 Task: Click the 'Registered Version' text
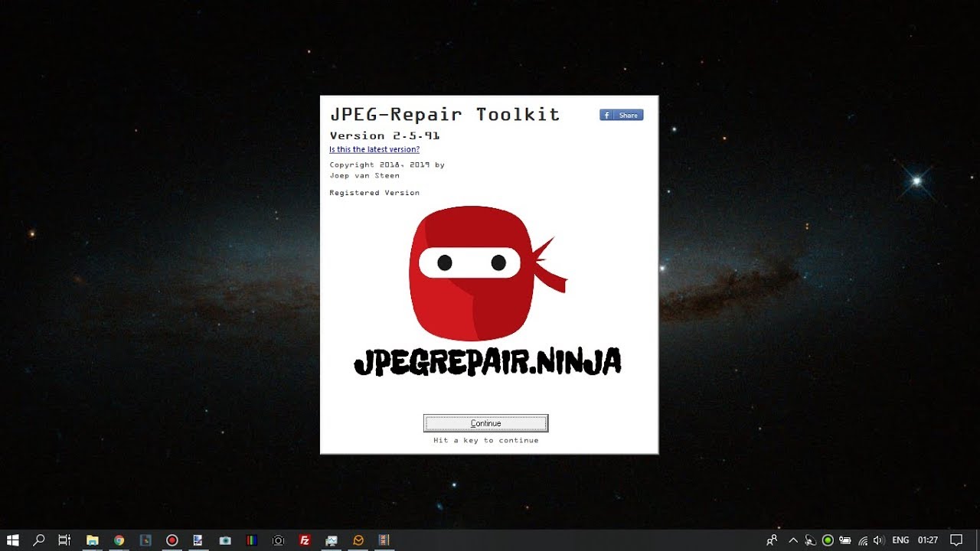(374, 193)
